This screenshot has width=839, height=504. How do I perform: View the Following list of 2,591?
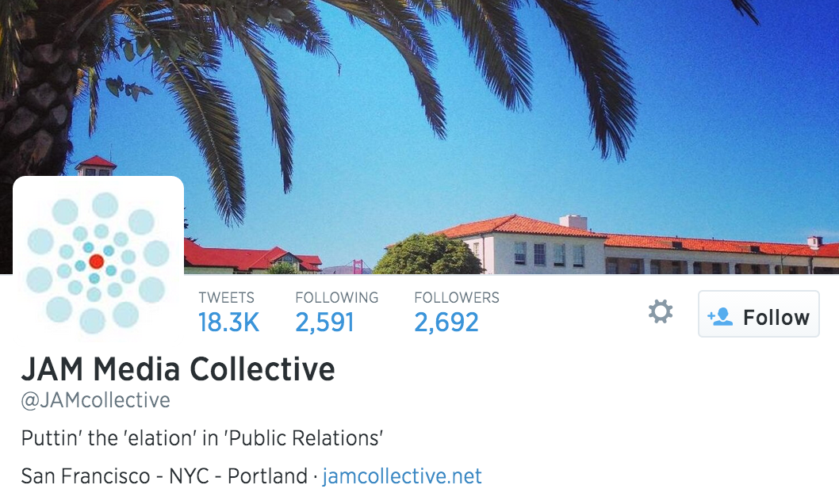325,323
